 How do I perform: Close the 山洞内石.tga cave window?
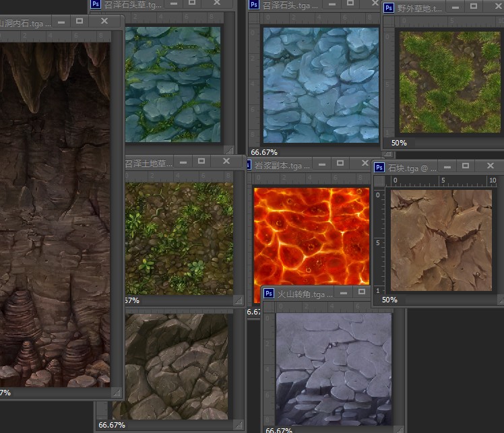click(x=104, y=21)
